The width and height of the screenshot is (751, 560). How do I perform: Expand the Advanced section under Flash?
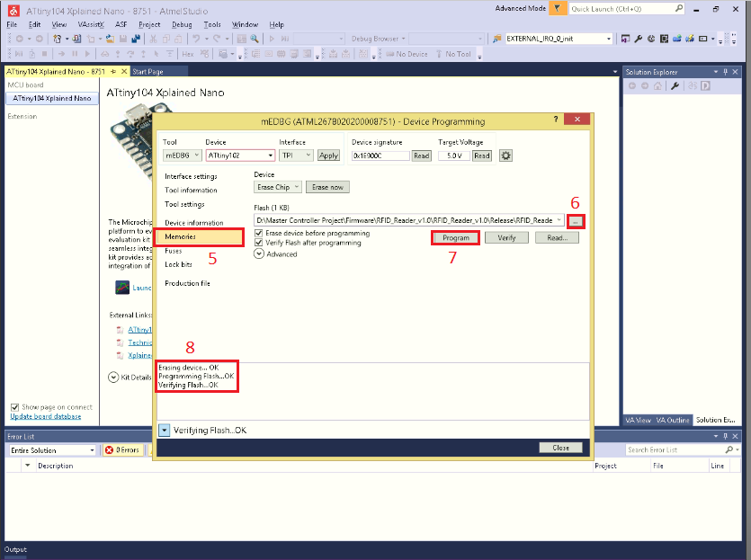coord(260,254)
